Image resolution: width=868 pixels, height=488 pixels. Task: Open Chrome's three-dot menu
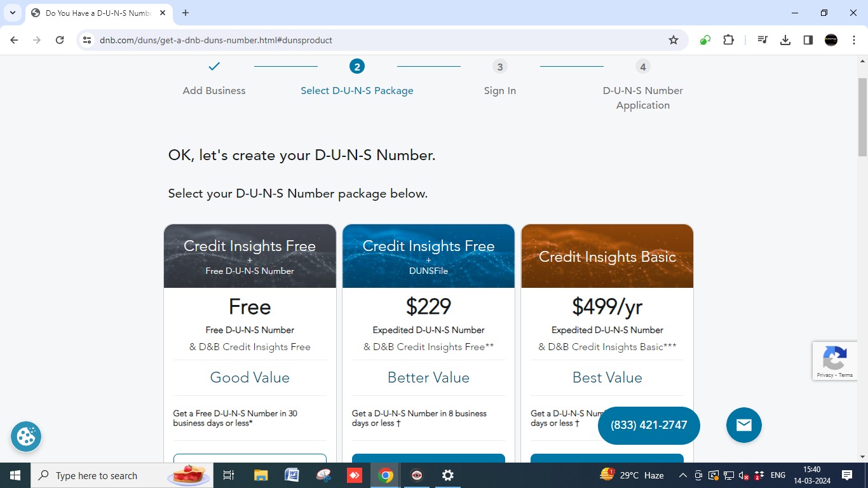855,39
